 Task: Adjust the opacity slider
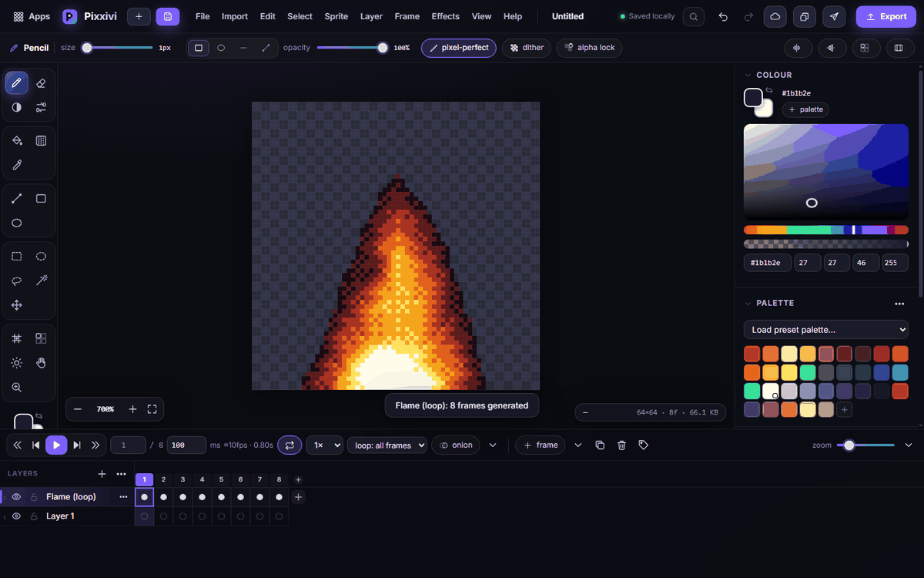(x=352, y=48)
